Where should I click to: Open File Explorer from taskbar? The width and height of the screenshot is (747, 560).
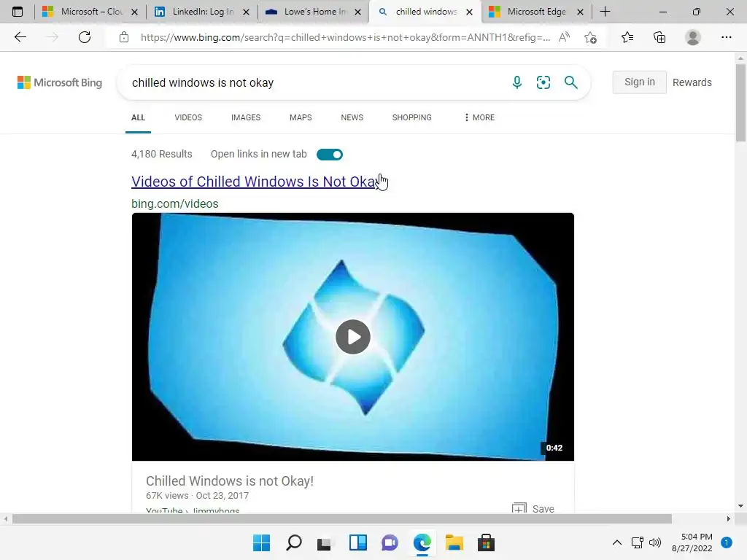tap(454, 542)
